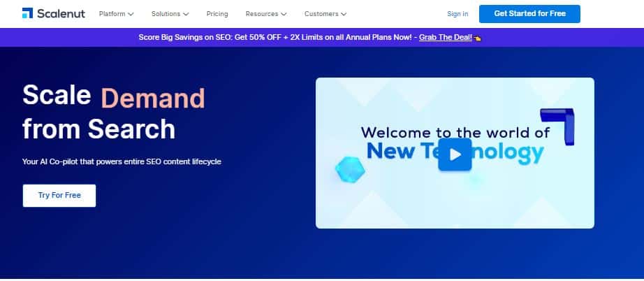The width and height of the screenshot is (644, 281).
Task: Expand the Customers menu
Action: (325, 14)
